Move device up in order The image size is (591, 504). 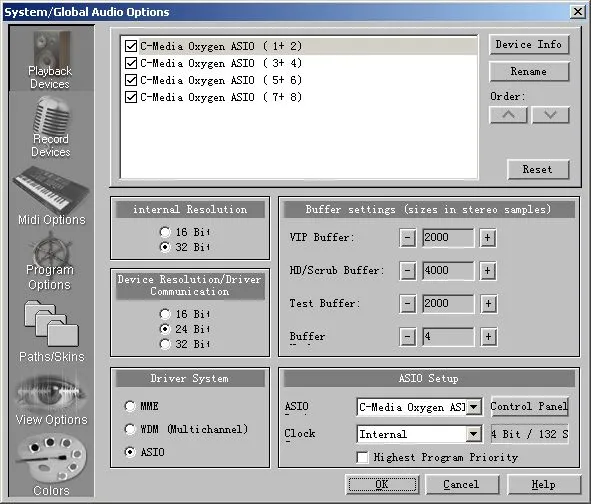[508, 115]
